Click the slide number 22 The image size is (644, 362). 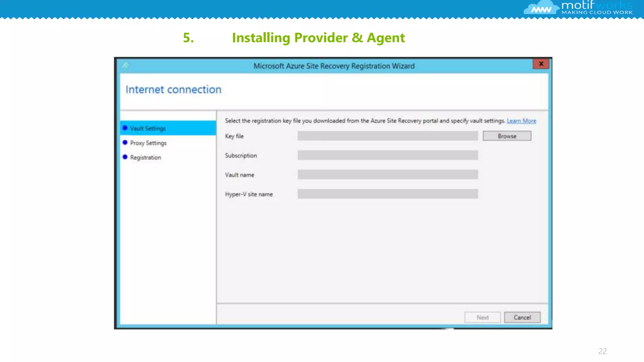[602, 351]
